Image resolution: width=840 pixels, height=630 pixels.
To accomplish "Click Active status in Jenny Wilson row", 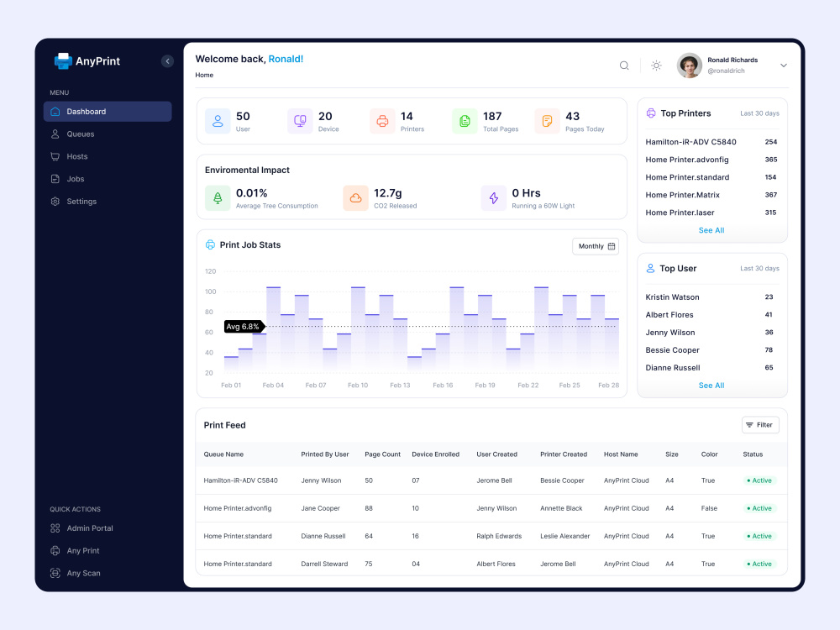I will click(x=759, y=480).
